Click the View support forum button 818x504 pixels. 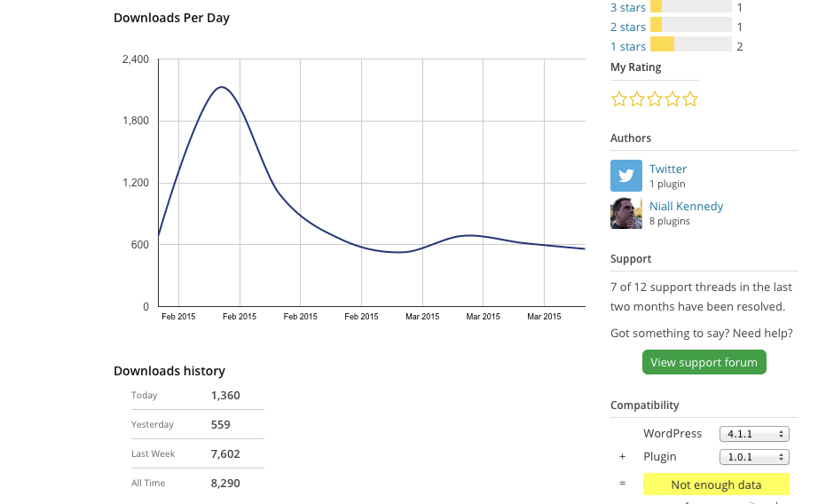pos(704,362)
